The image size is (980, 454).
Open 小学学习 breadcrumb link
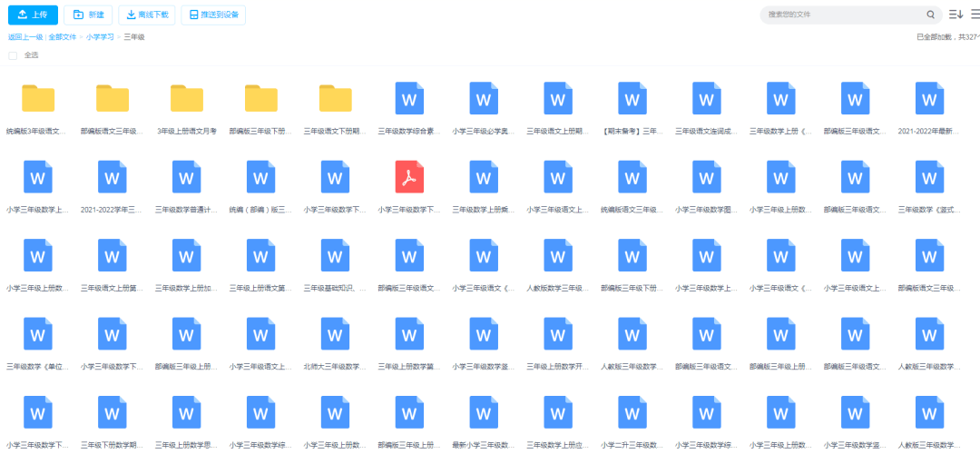click(100, 37)
